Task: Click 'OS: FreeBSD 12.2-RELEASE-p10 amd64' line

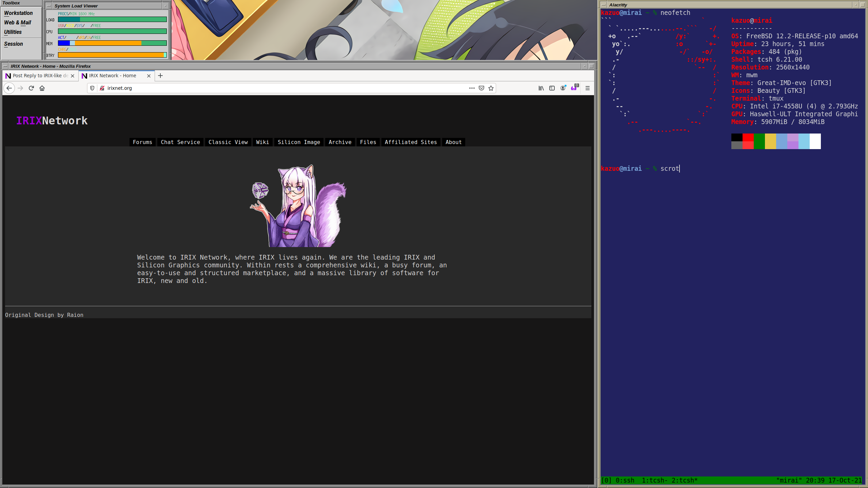Action: pyautogui.click(x=795, y=36)
